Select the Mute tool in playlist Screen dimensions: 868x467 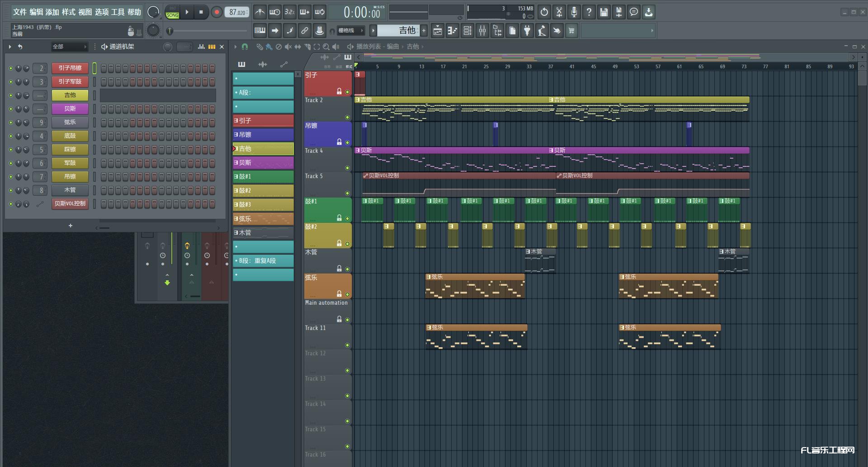(288, 47)
